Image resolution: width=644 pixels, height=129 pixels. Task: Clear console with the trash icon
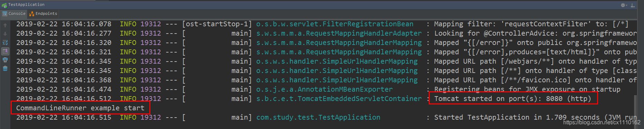pyautogui.click(x=5, y=68)
